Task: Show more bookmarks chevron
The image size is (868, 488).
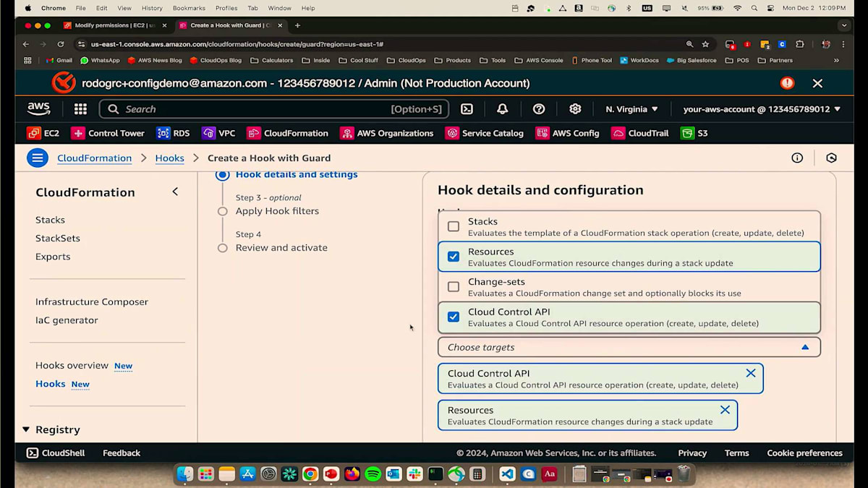Action: pos(837,60)
